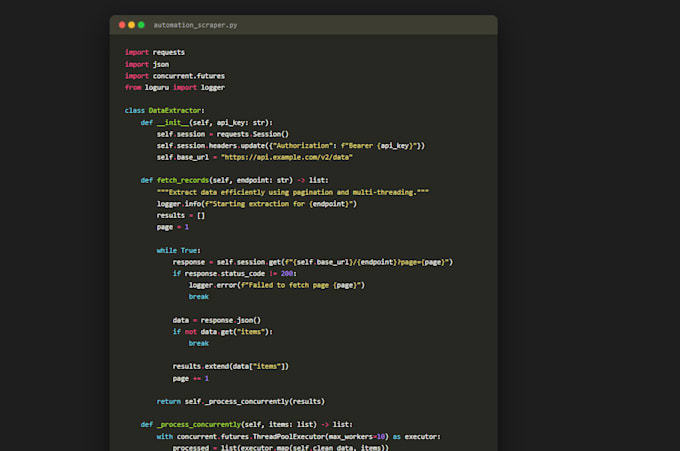The height and width of the screenshot is (451, 680).
Task: Click the 'results = []' line
Action: coord(180,216)
